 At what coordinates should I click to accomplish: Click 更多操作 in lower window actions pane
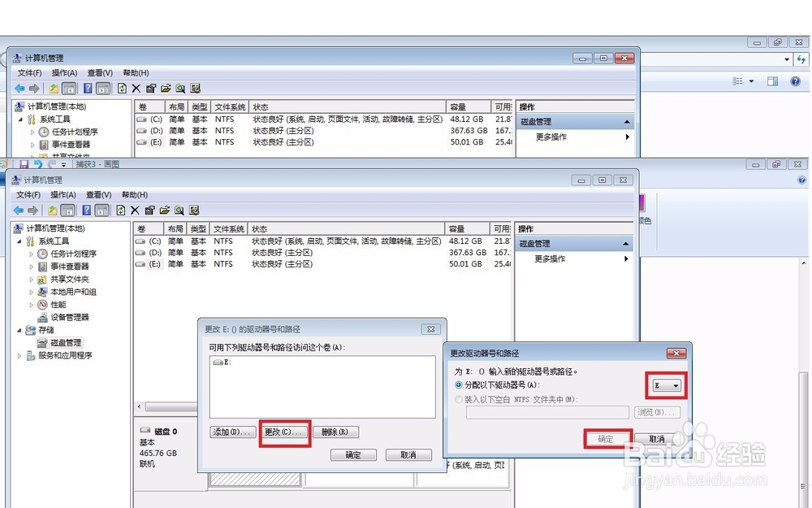(x=550, y=258)
